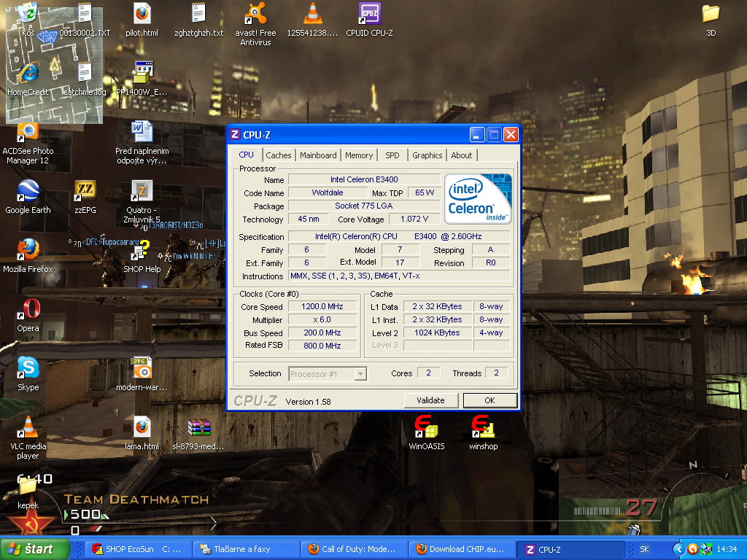Click the taskbar clock 14:34
This screenshot has width=747, height=560.
[x=727, y=549]
